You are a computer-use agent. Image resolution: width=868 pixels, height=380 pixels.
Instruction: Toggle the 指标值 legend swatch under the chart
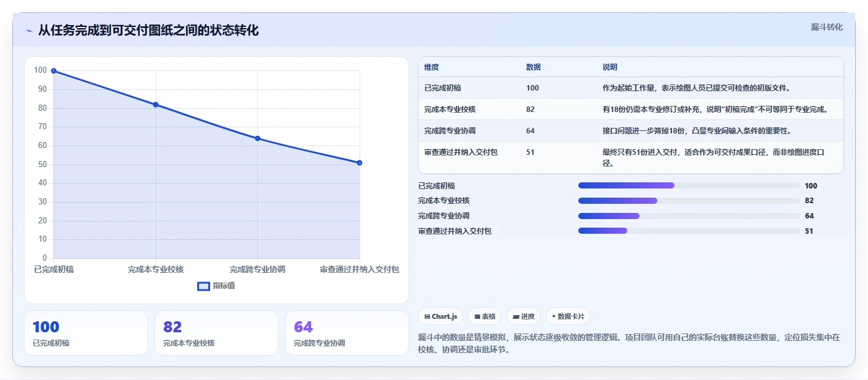tap(204, 286)
